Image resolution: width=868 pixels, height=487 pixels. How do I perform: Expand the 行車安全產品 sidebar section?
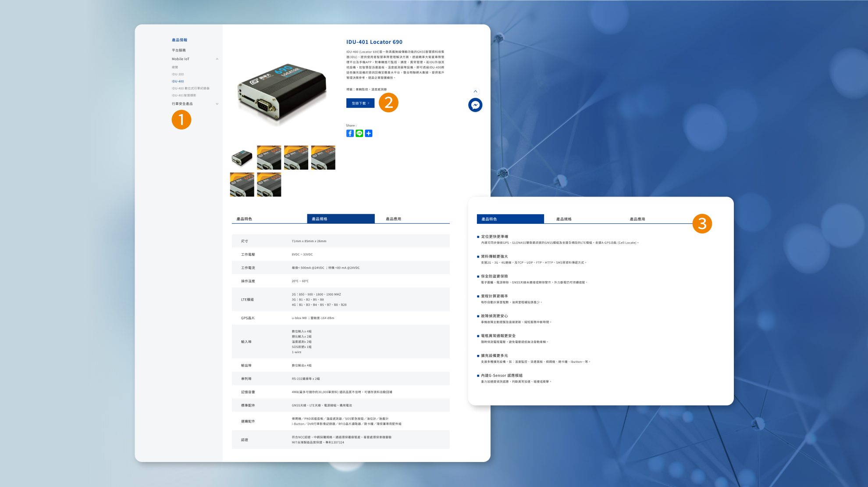[x=217, y=104]
